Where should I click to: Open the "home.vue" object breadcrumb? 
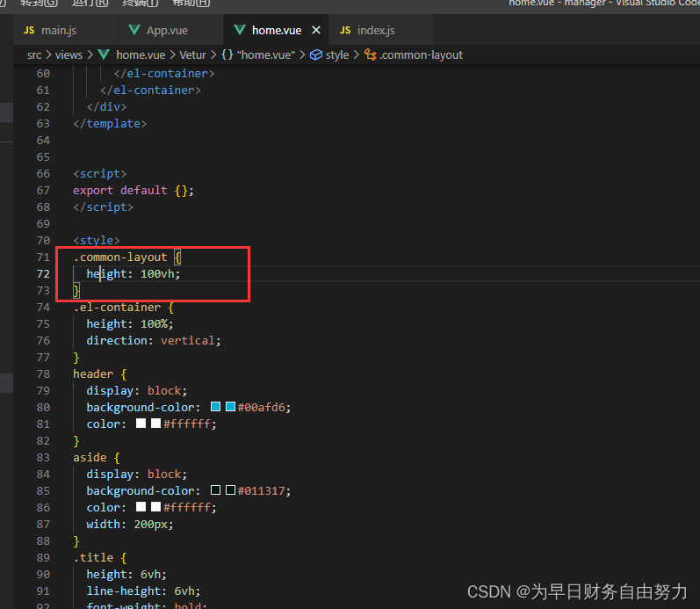[x=266, y=55]
